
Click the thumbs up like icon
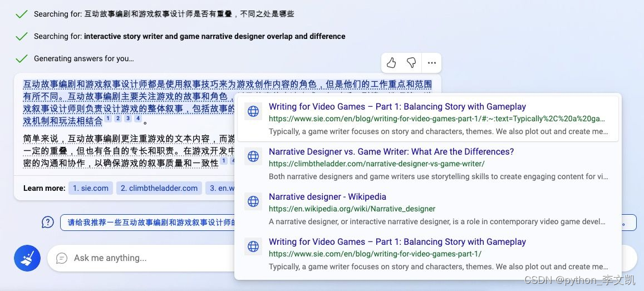coord(391,63)
